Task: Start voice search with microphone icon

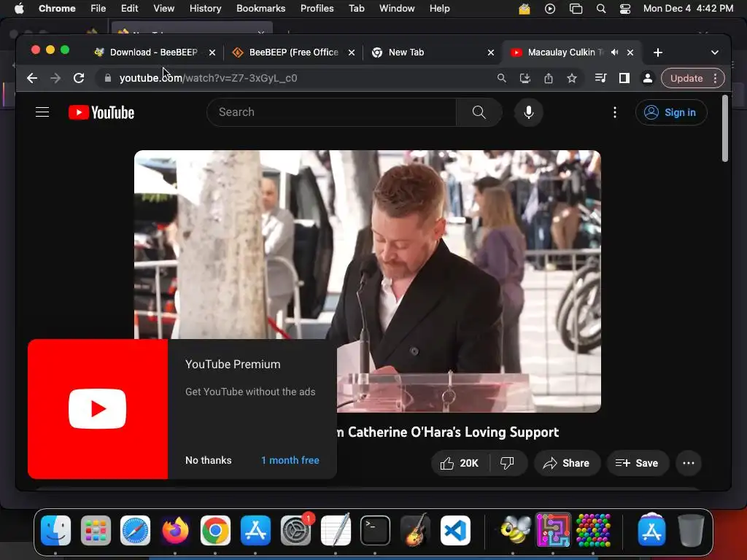Action: click(x=528, y=112)
